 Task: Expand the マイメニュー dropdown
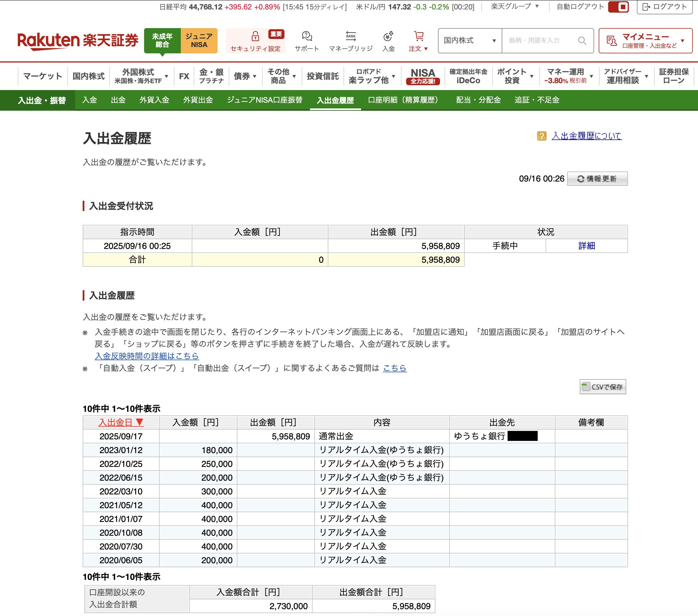pos(645,41)
